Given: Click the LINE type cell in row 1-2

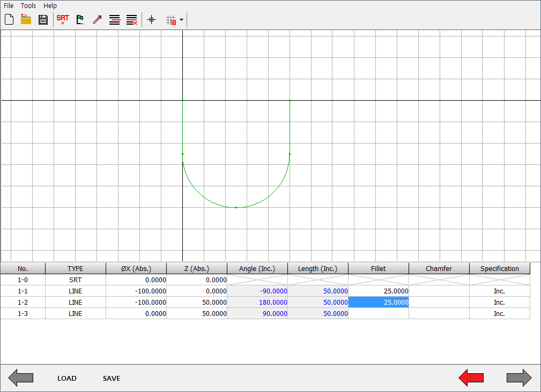Looking at the screenshot, I should [76, 303].
